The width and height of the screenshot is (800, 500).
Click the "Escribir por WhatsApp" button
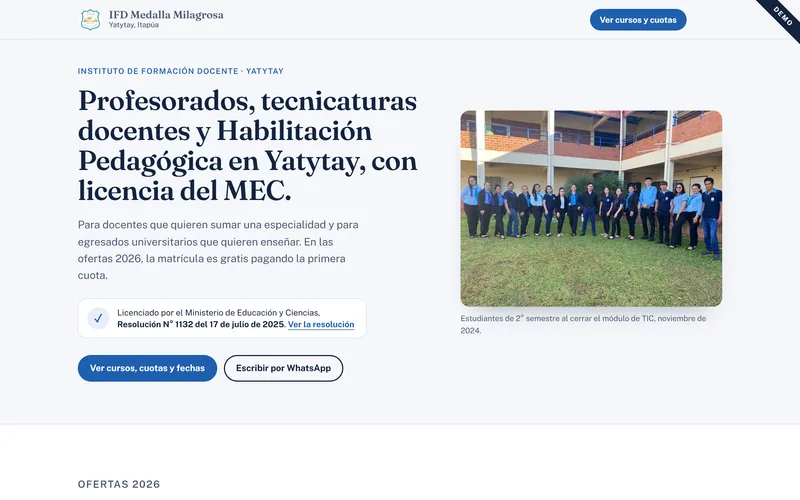(x=283, y=368)
